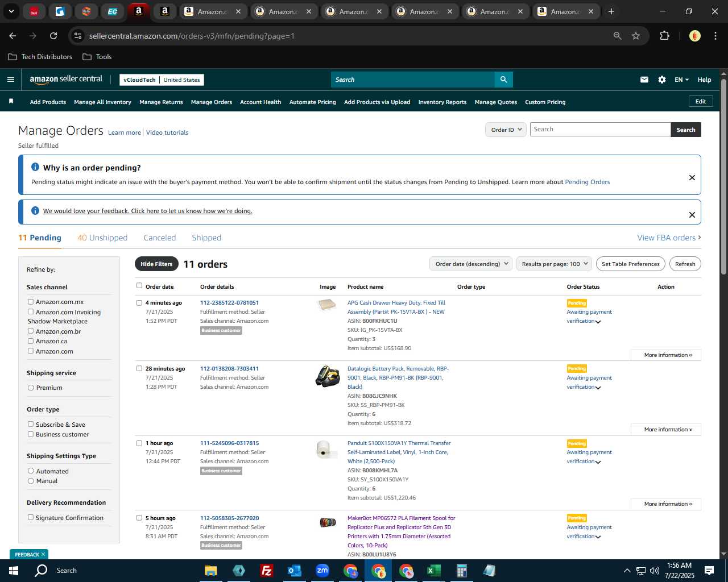Check the Business customer filter
The width and height of the screenshot is (728, 582).
point(31,434)
